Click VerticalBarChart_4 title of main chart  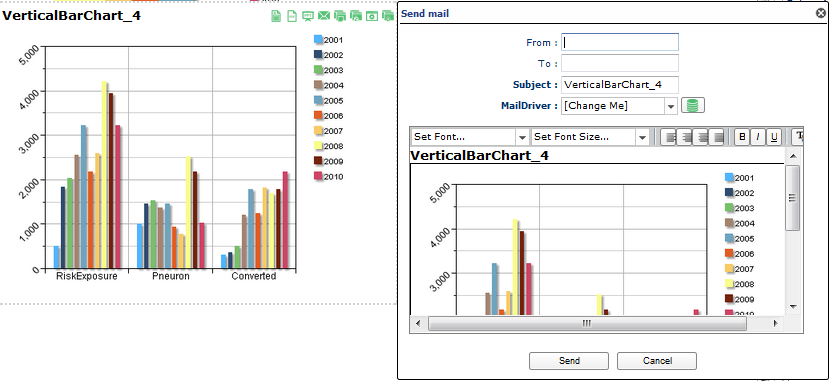(x=72, y=15)
